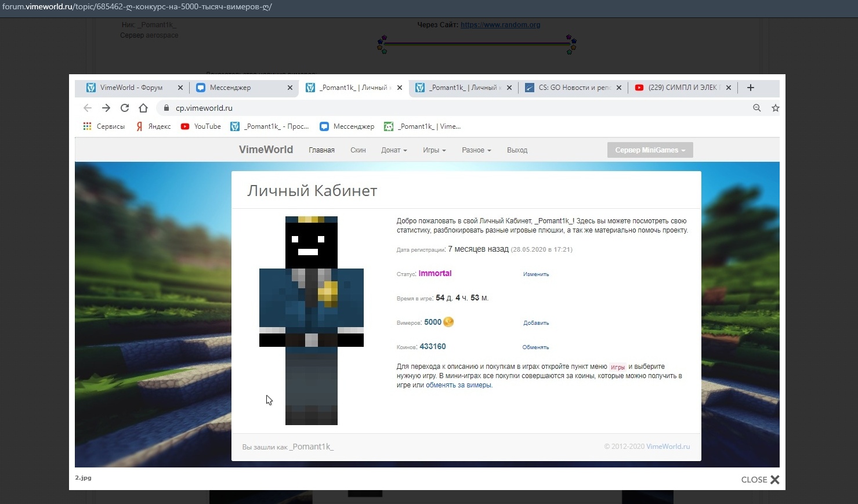This screenshot has width=858, height=504.
Task: Go to Главная in the site navbar
Action: coord(321,150)
